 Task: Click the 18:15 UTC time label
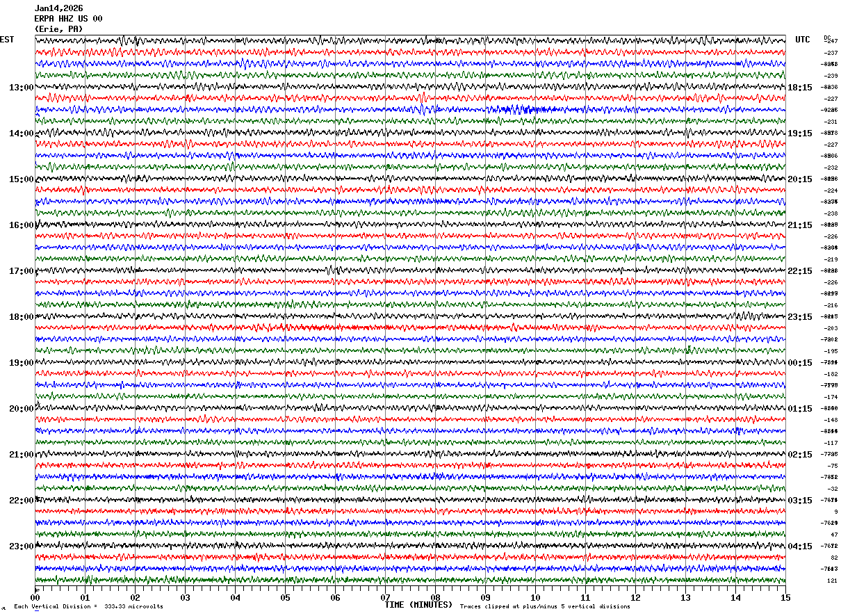[800, 88]
